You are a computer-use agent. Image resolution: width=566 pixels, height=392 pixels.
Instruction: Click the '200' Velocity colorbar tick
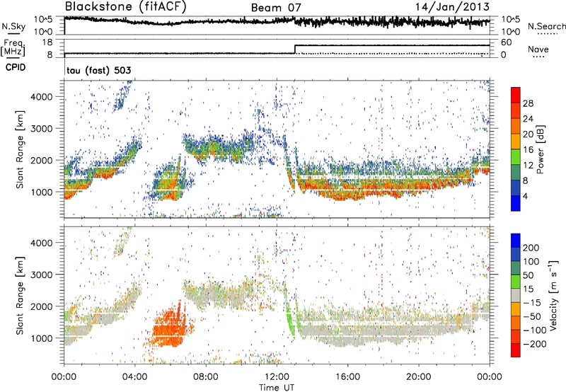[x=531, y=248]
